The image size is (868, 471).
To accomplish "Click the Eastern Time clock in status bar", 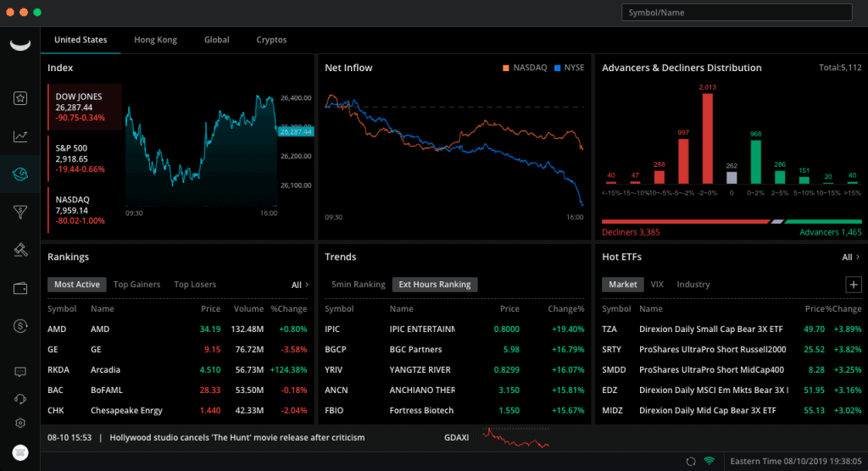I will click(797, 461).
